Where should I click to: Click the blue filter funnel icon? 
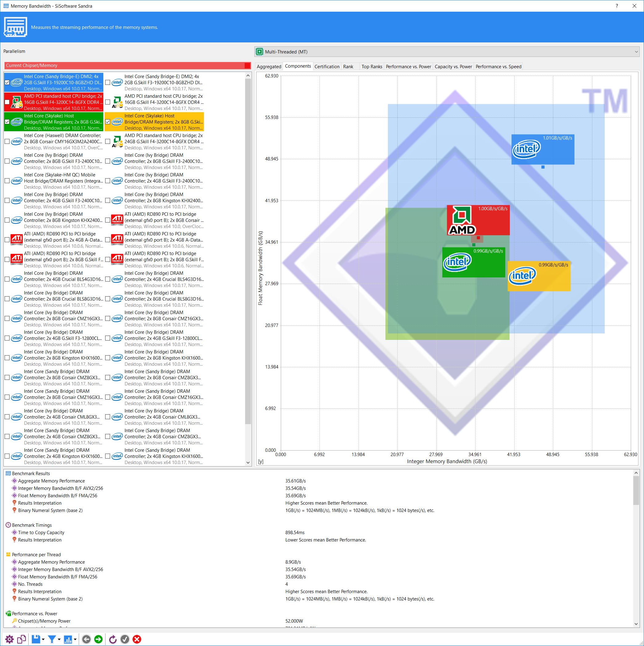52,639
